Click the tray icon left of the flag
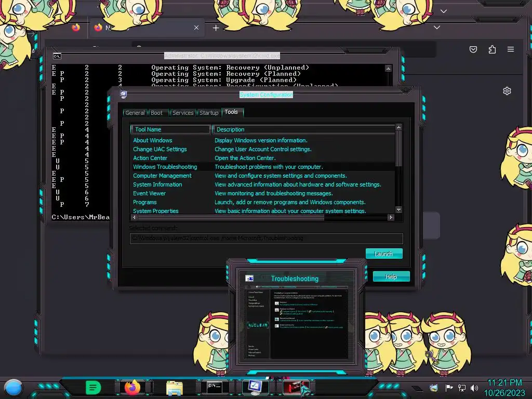 (433, 388)
